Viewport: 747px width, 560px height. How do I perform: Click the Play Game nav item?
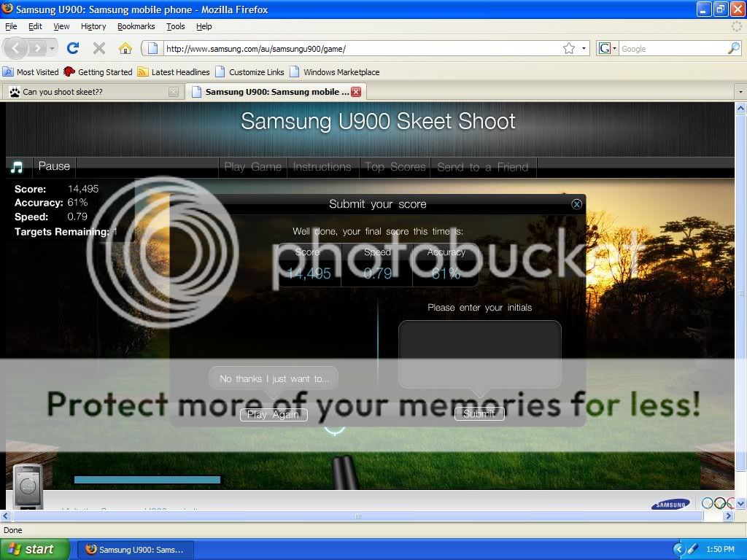(x=253, y=167)
